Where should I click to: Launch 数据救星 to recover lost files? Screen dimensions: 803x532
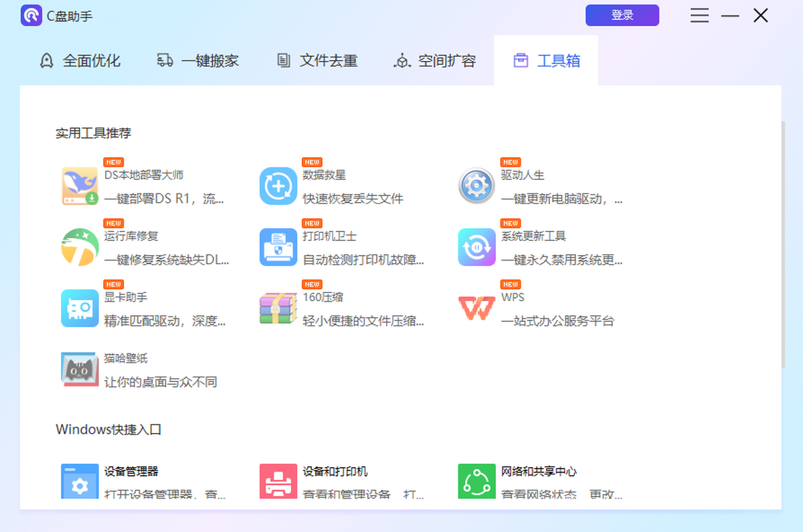pyautogui.click(x=278, y=186)
